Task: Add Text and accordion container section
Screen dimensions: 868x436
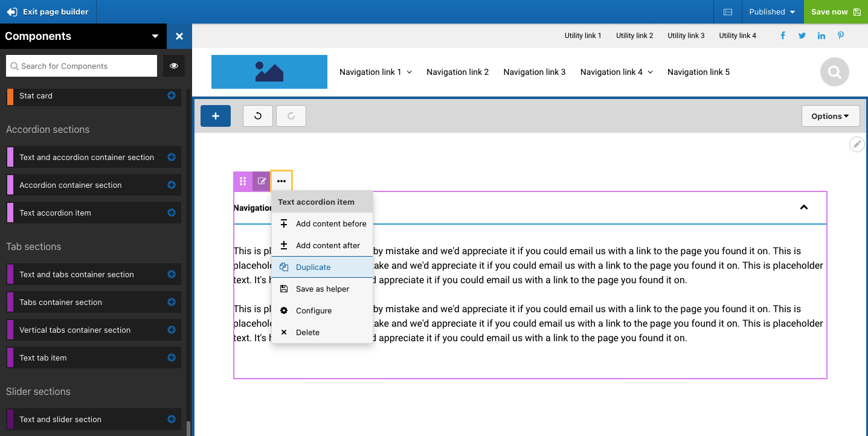Action: coord(172,157)
